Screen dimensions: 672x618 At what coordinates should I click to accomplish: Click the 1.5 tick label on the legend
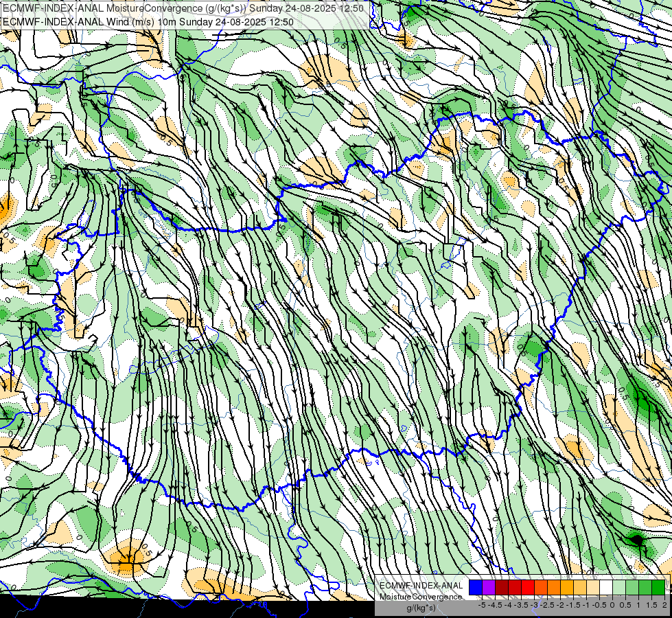point(651,605)
